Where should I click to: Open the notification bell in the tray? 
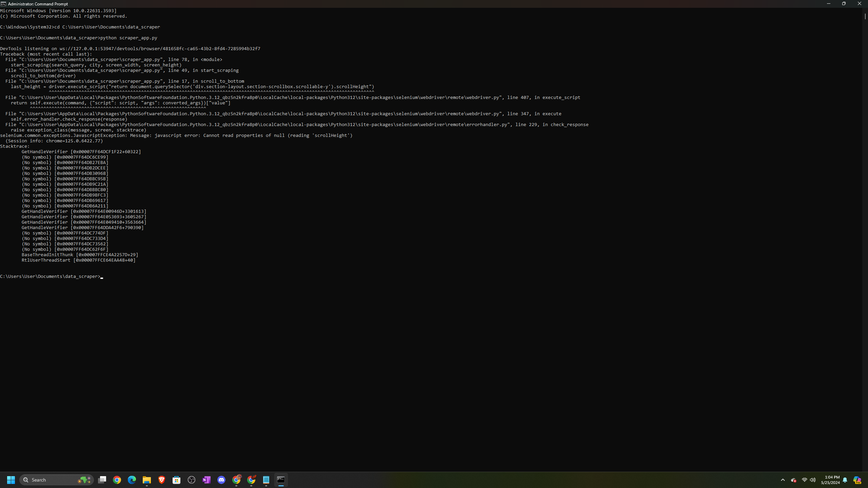[845, 480]
